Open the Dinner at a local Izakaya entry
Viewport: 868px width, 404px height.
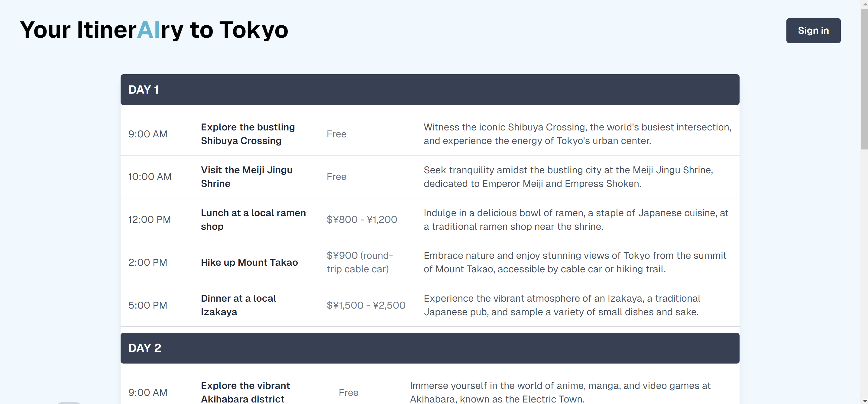238,305
